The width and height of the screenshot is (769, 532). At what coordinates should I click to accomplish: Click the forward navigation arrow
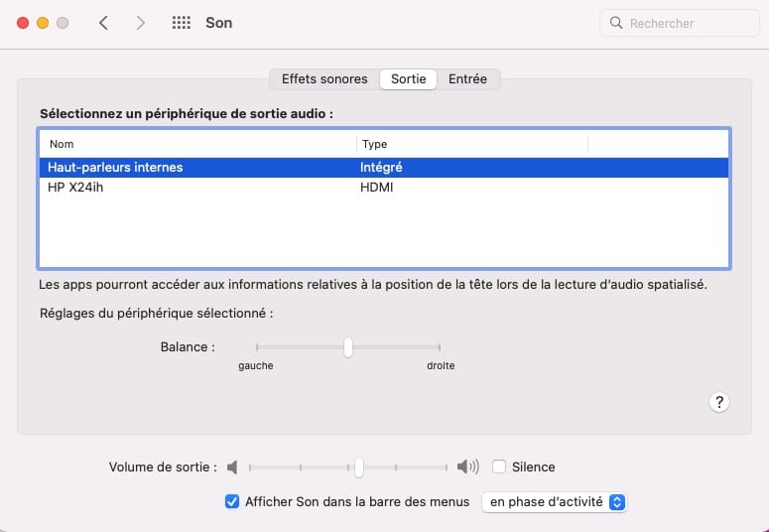pos(140,23)
